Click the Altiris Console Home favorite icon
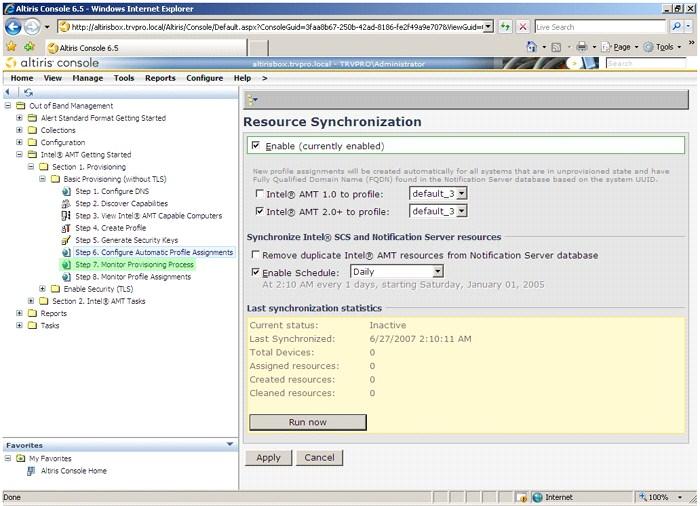700x506 pixels. click(x=31, y=471)
